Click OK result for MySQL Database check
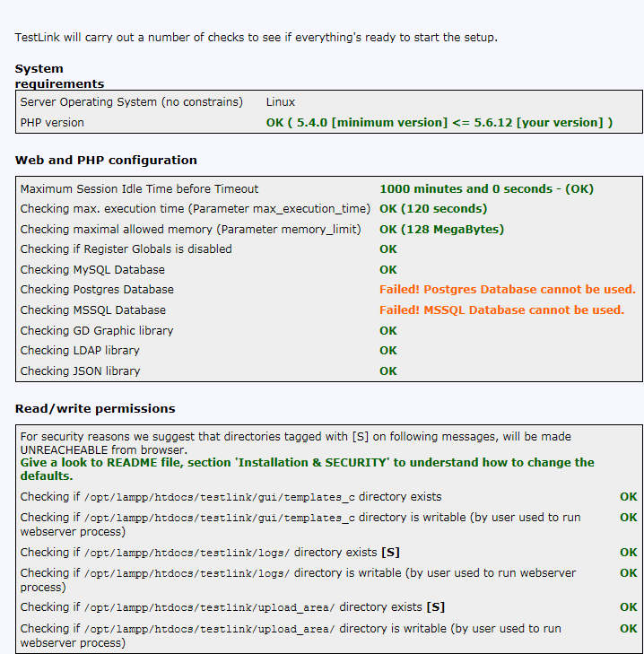This screenshot has width=644, height=654. pos(387,270)
